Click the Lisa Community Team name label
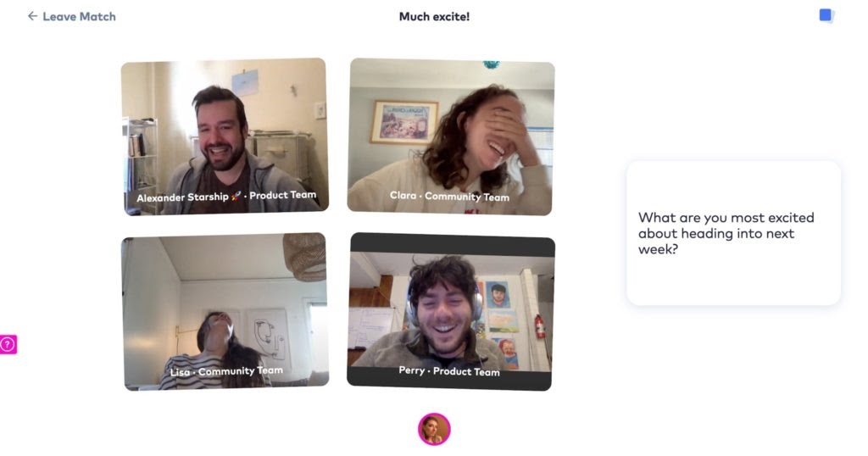The height and width of the screenshot is (456, 868). pyautogui.click(x=226, y=371)
